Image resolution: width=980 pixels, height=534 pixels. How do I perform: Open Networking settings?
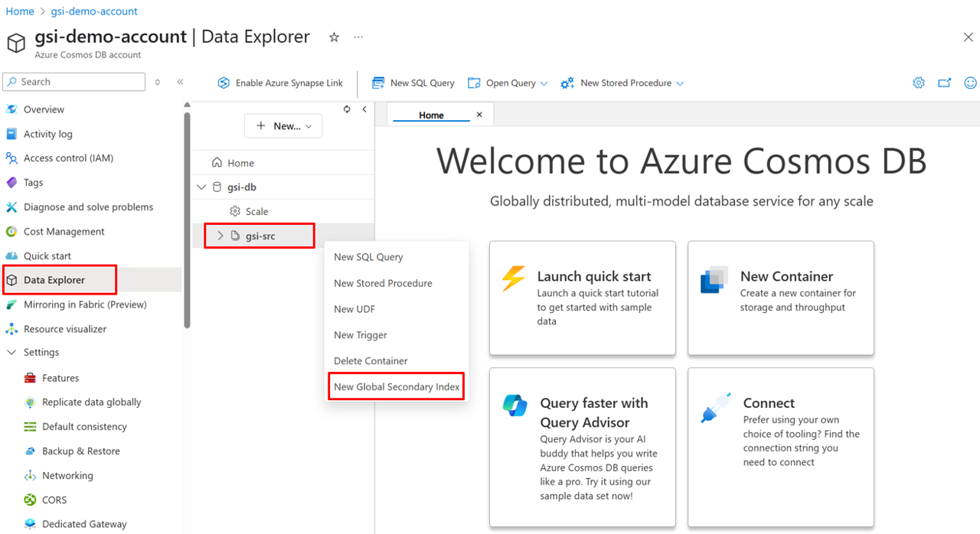pos(67,476)
